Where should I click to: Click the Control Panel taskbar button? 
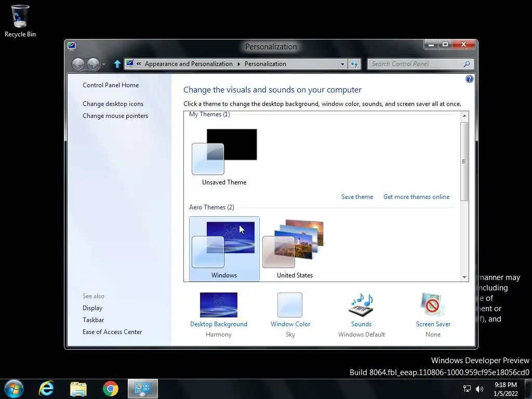[x=142, y=389]
